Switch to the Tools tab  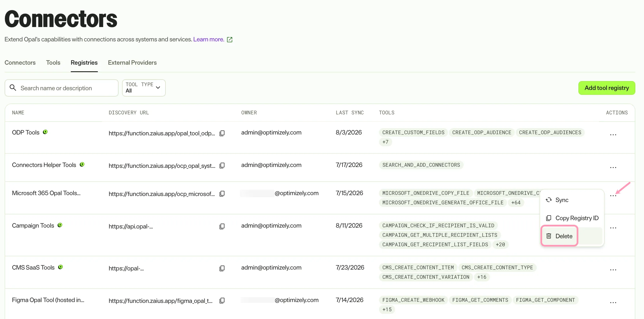[53, 63]
